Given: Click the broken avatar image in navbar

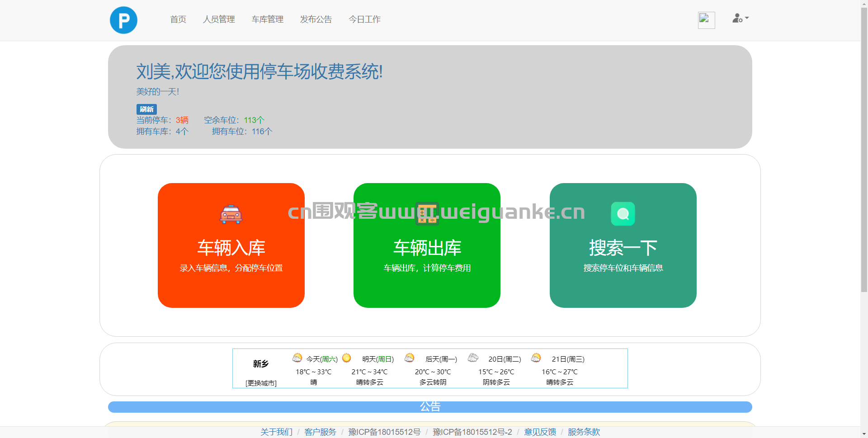Looking at the screenshot, I should click(x=706, y=20).
